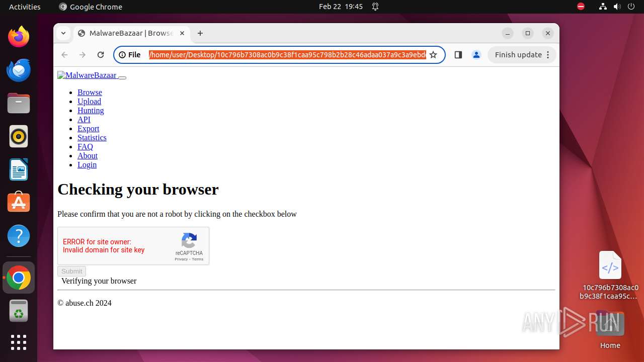Toggle the navbar hamburger button

(x=122, y=77)
